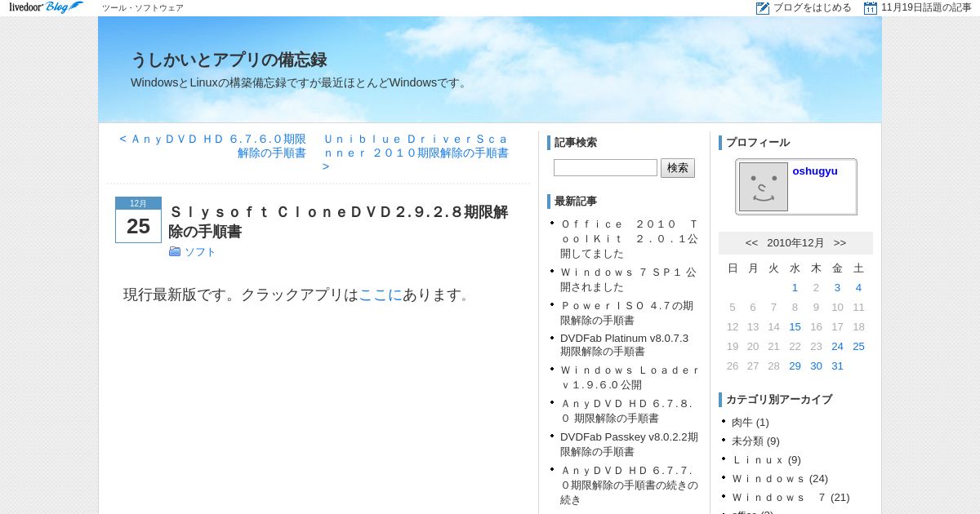
Task: Open the blog title うしかいとアプリの備忘録
Action: coord(229,60)
